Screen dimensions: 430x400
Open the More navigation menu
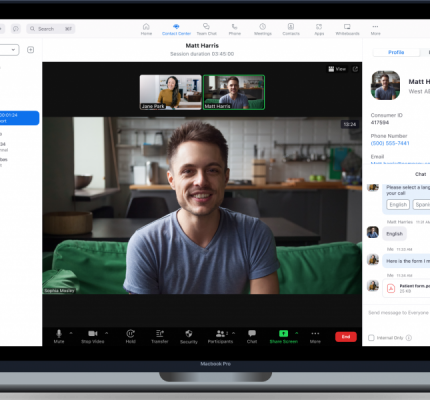[x=375, y=29]
